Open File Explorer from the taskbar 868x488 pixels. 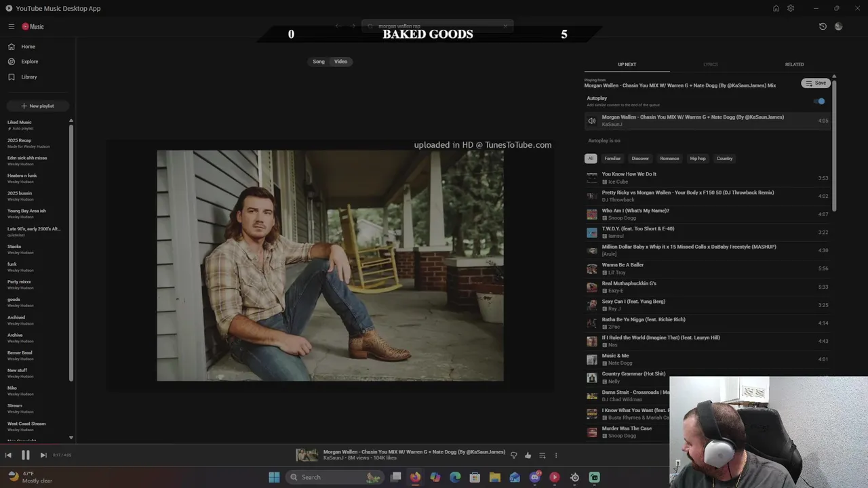pos(495,477)
